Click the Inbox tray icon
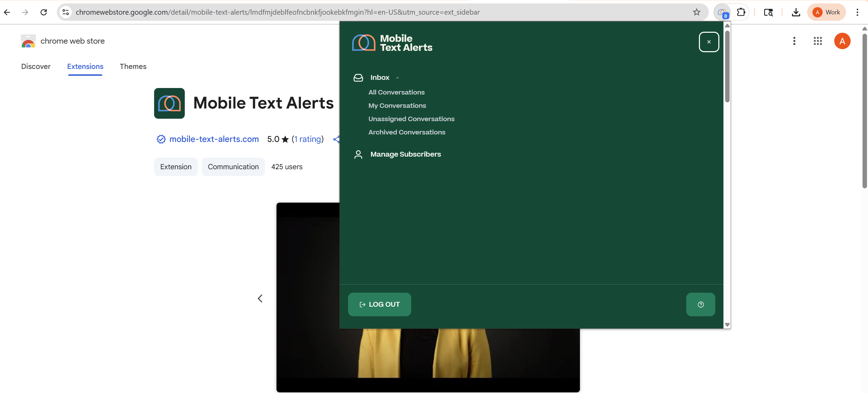The width and height of the screenshot is (868, 393). pyautogui.click(x=358, y=78)
